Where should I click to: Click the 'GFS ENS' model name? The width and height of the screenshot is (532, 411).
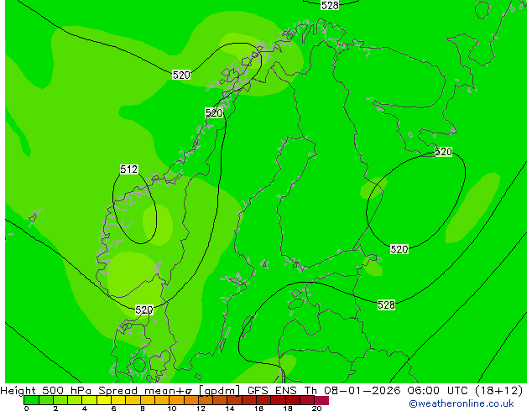pyautogui.click(x=272, y=390)
